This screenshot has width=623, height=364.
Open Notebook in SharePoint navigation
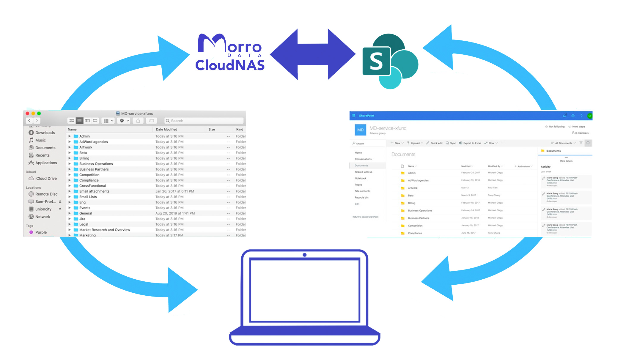(x=360, y=178)
